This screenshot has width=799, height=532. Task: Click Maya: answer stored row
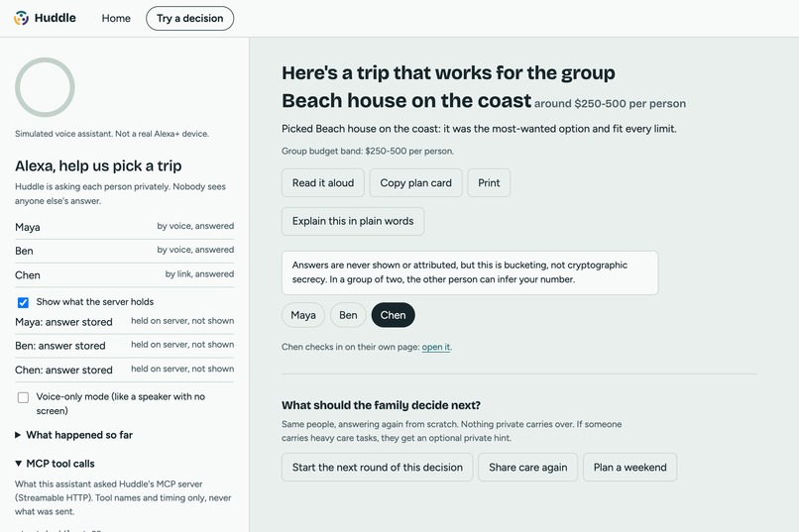pyautogui.click(x=124, y=322)
